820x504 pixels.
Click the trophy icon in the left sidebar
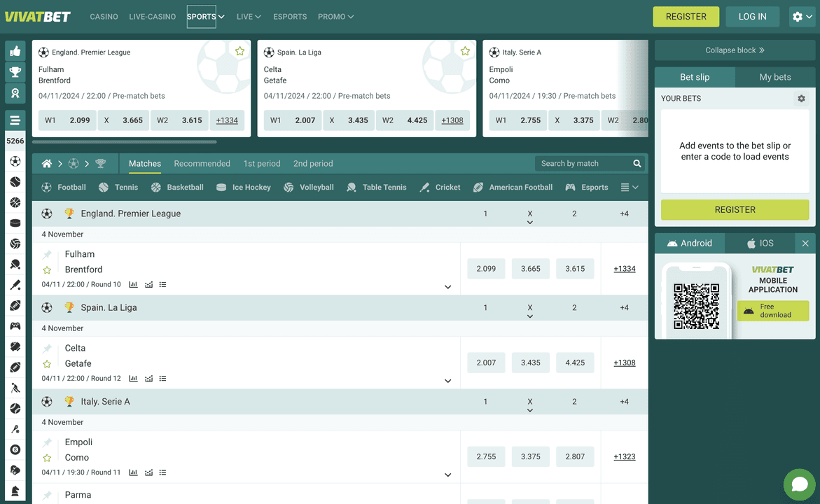(15, 72)
